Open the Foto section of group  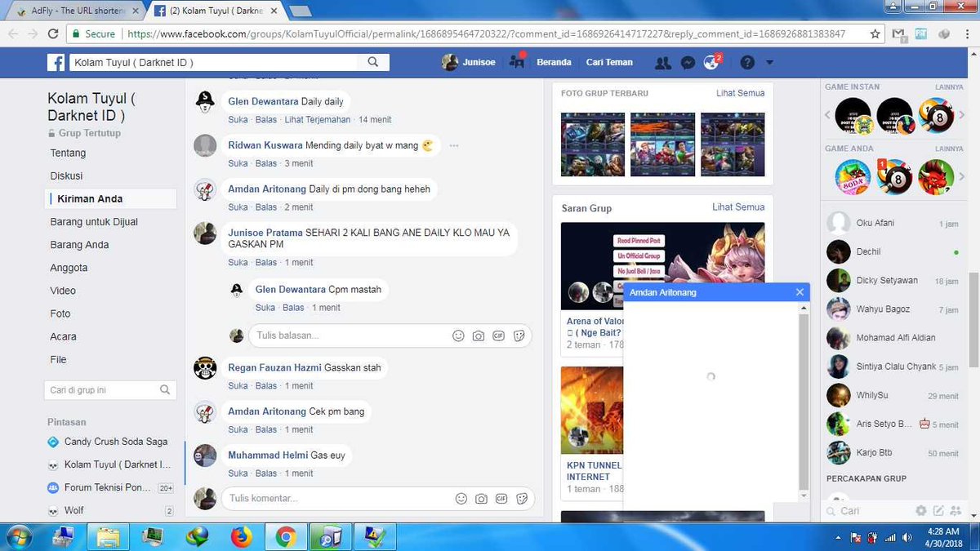60,313
